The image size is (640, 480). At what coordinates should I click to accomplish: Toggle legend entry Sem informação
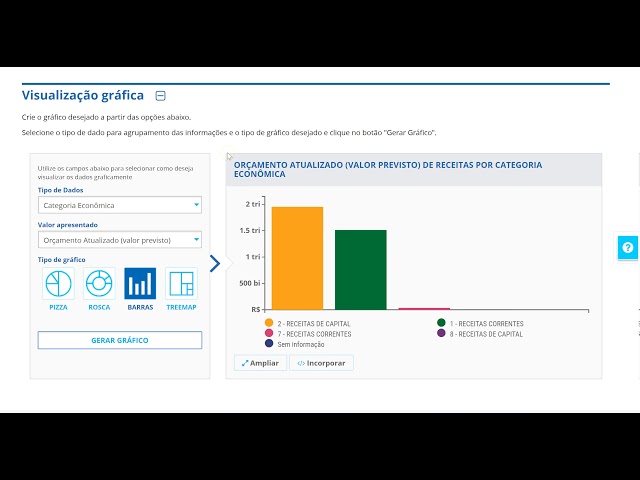point(295,344)
